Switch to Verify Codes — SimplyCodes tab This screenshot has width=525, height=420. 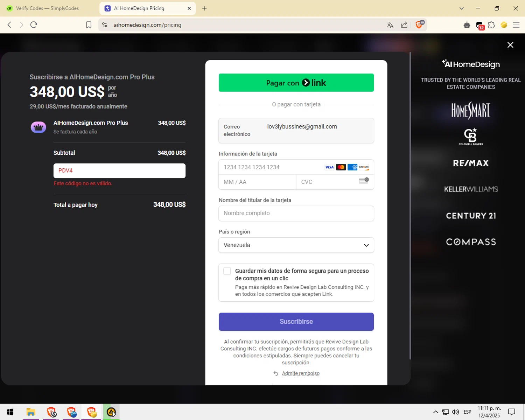(47, 8)
